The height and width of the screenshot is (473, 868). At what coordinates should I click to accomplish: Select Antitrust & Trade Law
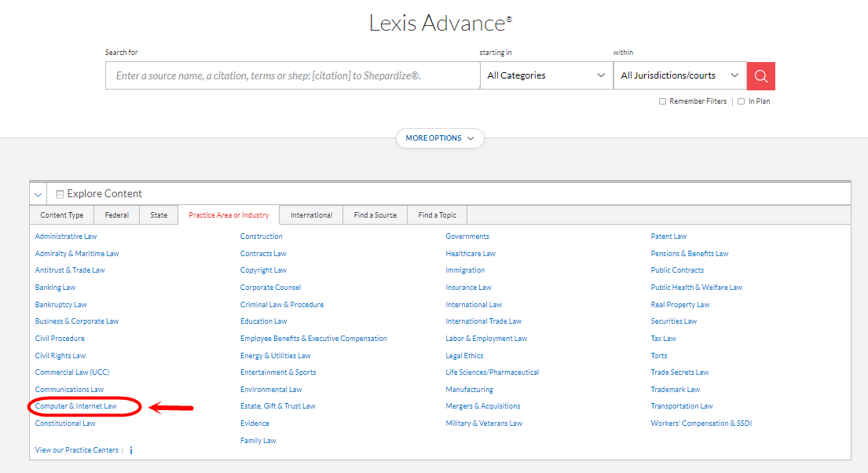point(70,270)
